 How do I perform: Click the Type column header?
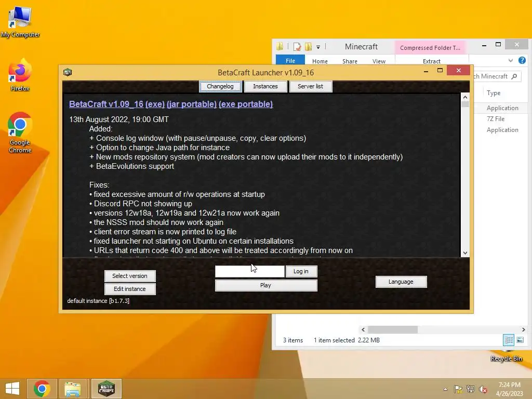click(x=494, y=93)
